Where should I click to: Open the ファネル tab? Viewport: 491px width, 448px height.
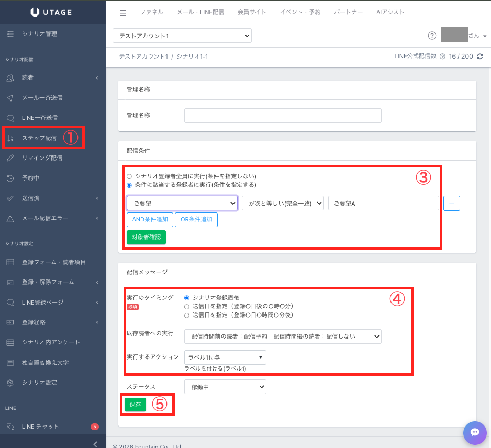[x=151, y=12]
